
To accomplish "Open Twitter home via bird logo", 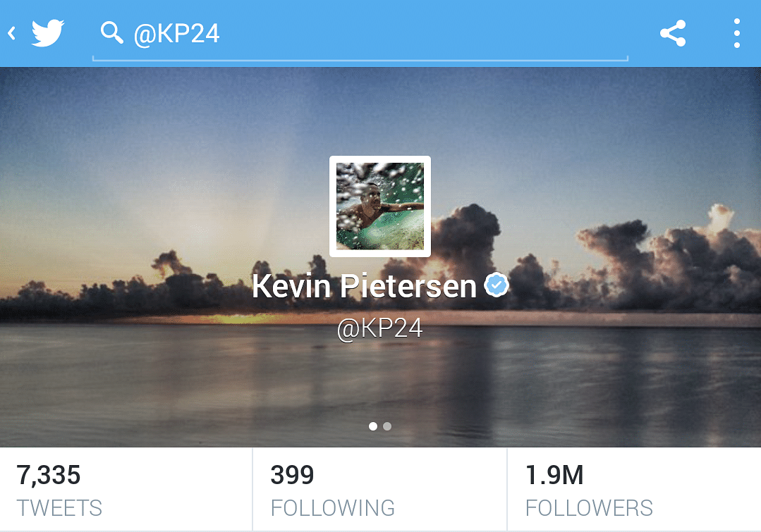I will click(x=47, y=33).
